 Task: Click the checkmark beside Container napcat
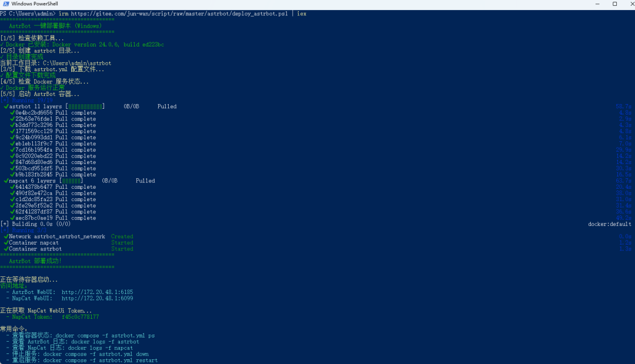click(6, 243)
